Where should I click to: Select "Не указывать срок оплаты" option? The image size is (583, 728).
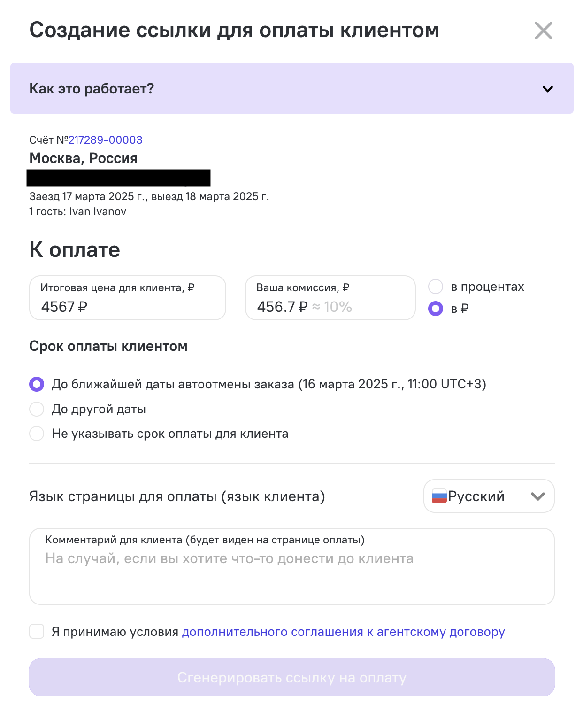coord(37,434)
